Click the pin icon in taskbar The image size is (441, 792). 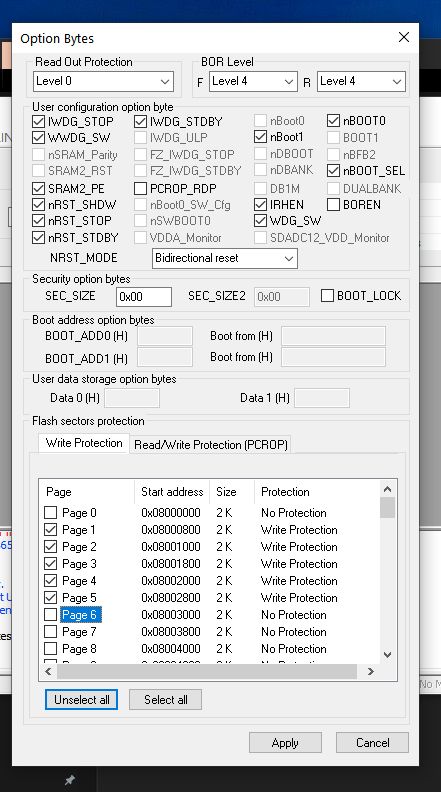70,780
